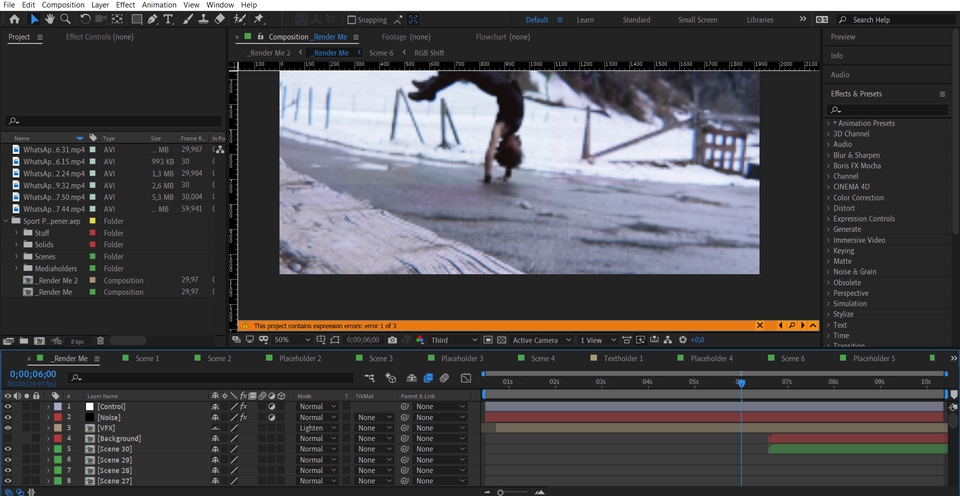Image resolution: width=960 pixels, height=496 pixels.
Task: Select the Pen tool
Action: (152, 19)
